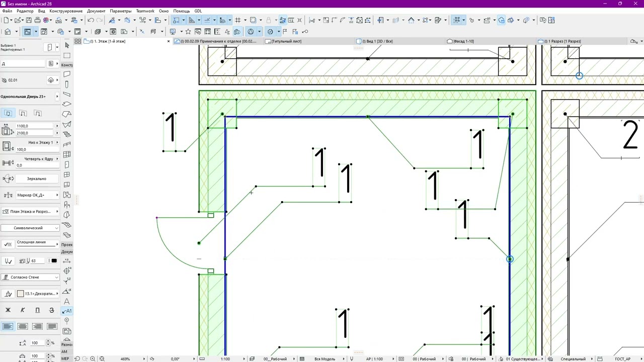Viewport: 644px width, 362px height.
Task: Expand the Четверть к Ядру option
Action: 57,159
